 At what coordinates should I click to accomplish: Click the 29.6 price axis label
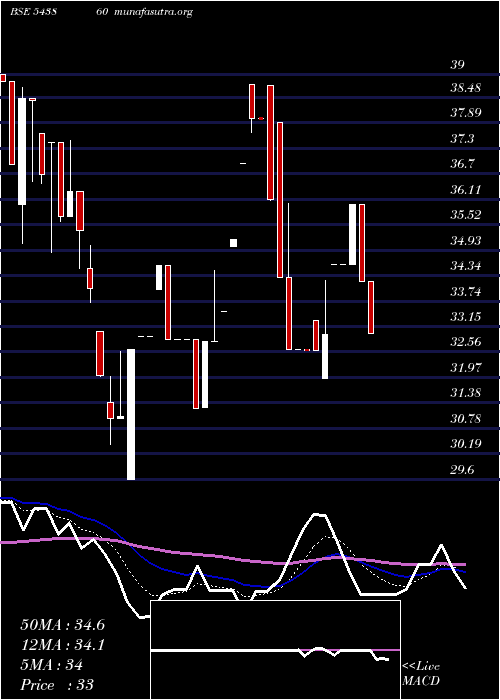462,470
